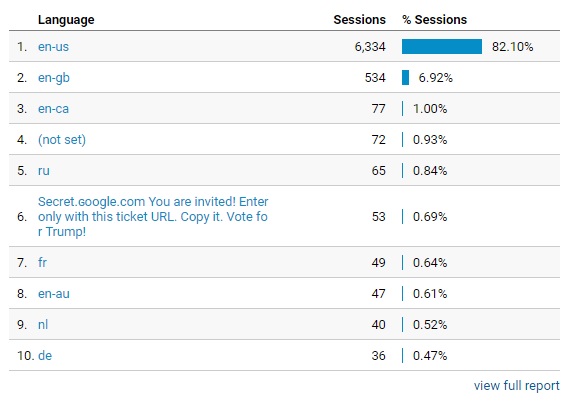
Task: Click the de language link
Action: pyautogui.click(x=45, y=356)
